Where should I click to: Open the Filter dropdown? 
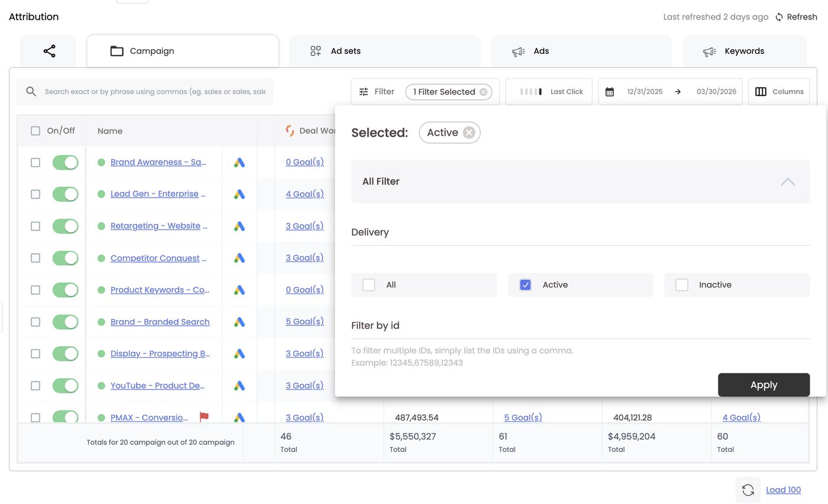pos(377,92)
